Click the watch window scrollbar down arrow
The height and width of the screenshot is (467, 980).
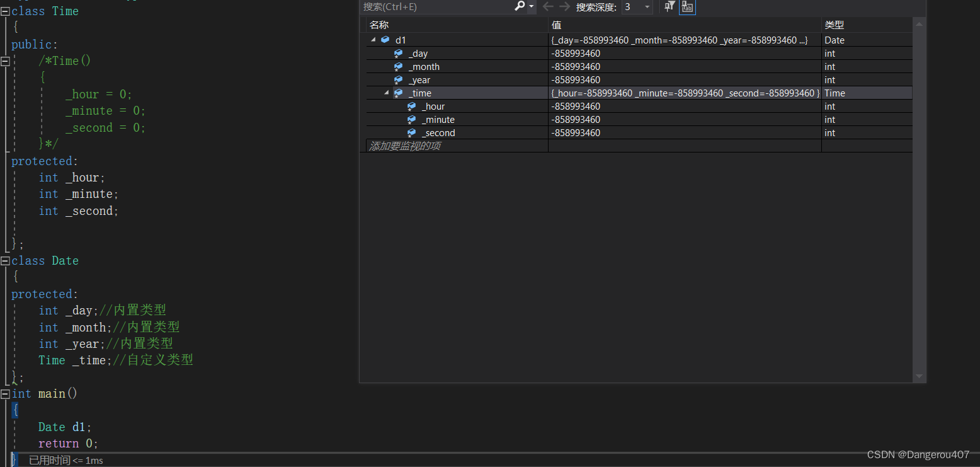pyautogui.click(x=919, y=376)
